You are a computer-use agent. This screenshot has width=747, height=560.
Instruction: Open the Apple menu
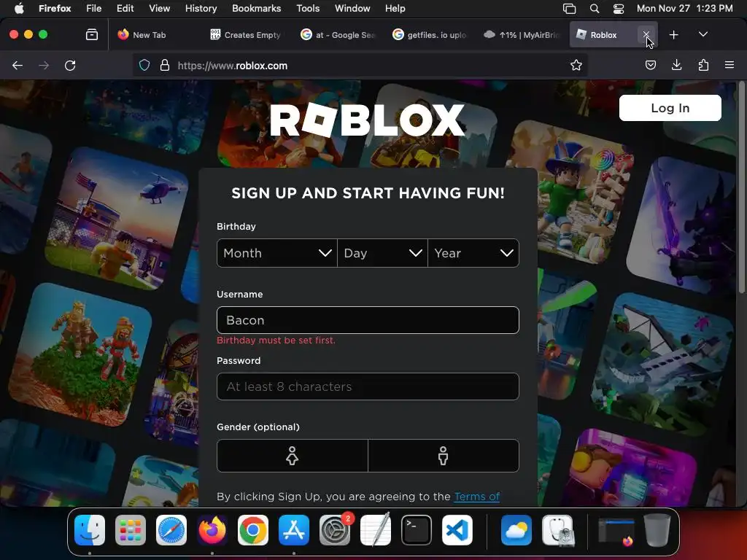coord(19,8)
